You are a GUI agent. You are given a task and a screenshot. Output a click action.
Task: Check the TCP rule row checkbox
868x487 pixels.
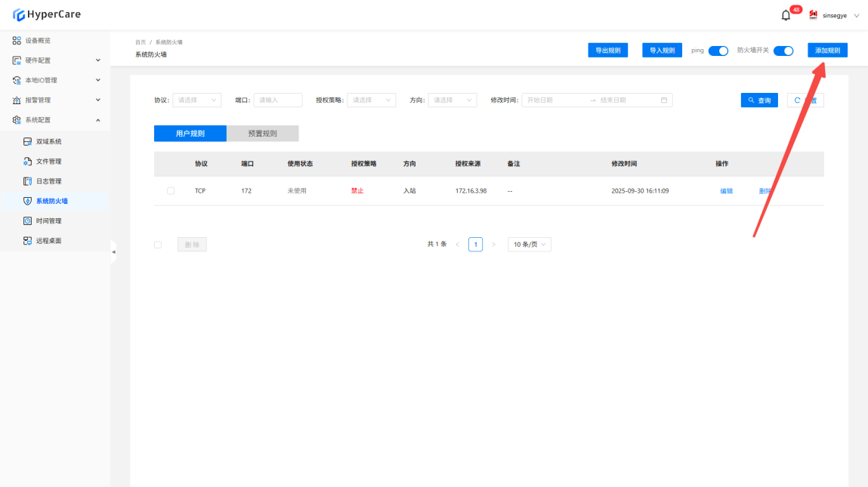tap(171, 191)
